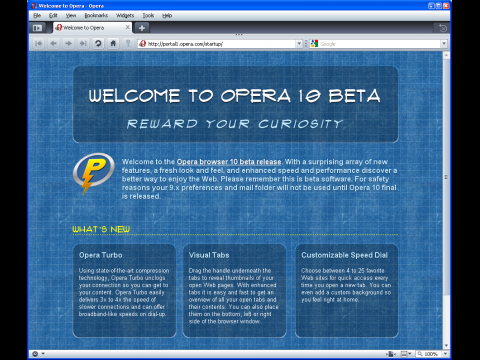Click the Fast Forward button

pos(83,43)
